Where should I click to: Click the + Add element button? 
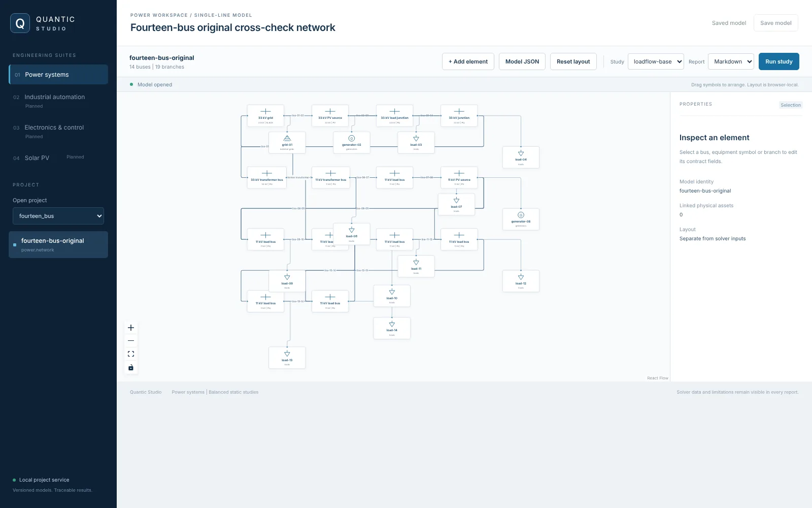[x=468, y=61]
